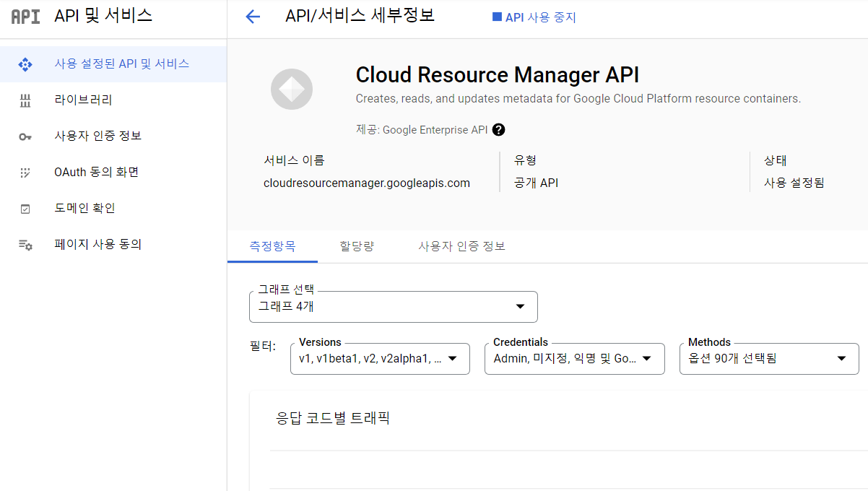
Task: Click the help question mark icon
Action: pyautogui.click(x=498, y=130)
